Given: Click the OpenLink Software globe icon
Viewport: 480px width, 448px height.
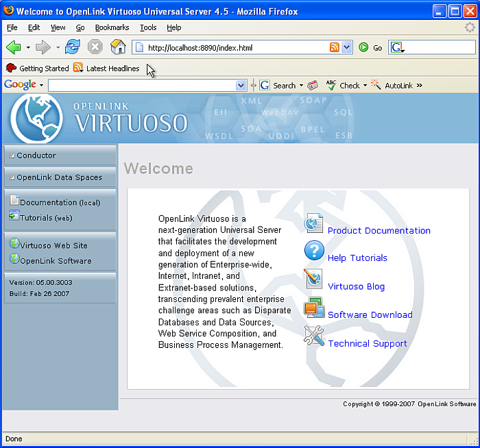Looking at the screenshot, I should 14,258.
